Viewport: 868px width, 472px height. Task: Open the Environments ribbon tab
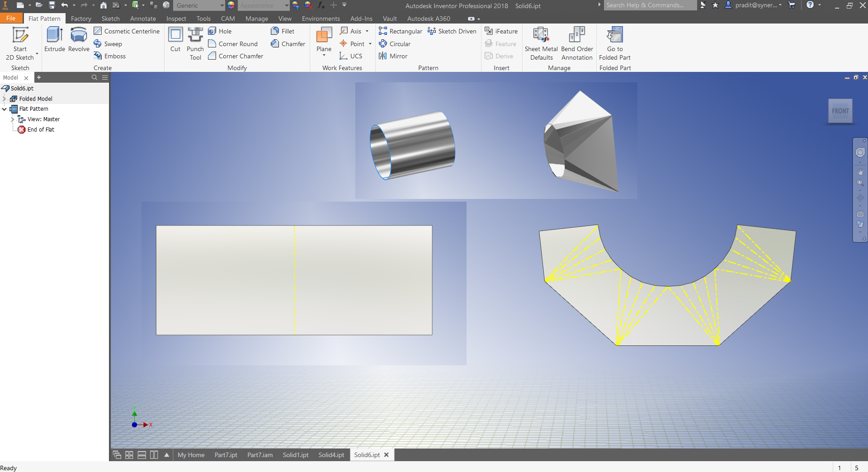[x=320, y=19]
